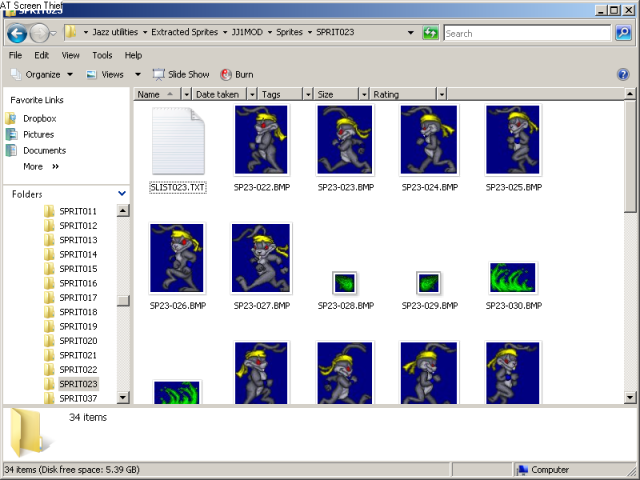The width and height of the screenshot is (640, 480).
Task: Open the Help menu
Action: [x=133, y=55]
